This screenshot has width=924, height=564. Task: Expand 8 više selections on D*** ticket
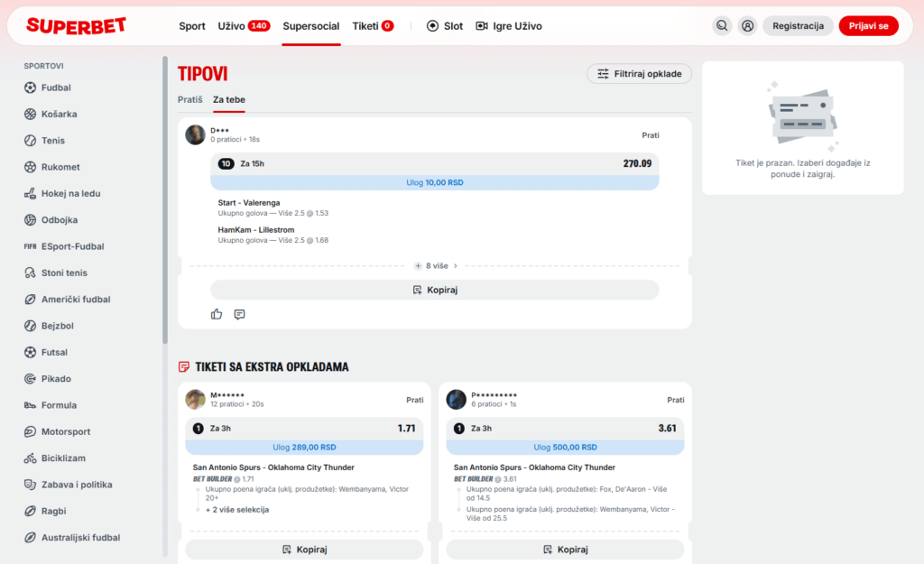click(x=436, y=266)
